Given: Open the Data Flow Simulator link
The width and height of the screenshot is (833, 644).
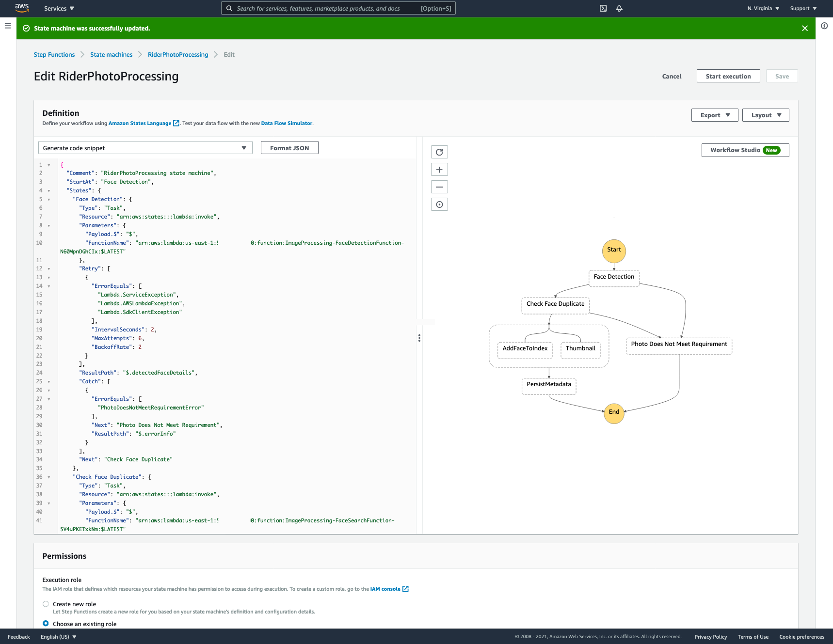Looking at the screenshot, I should pyautogui.click(x=287, y=123).
